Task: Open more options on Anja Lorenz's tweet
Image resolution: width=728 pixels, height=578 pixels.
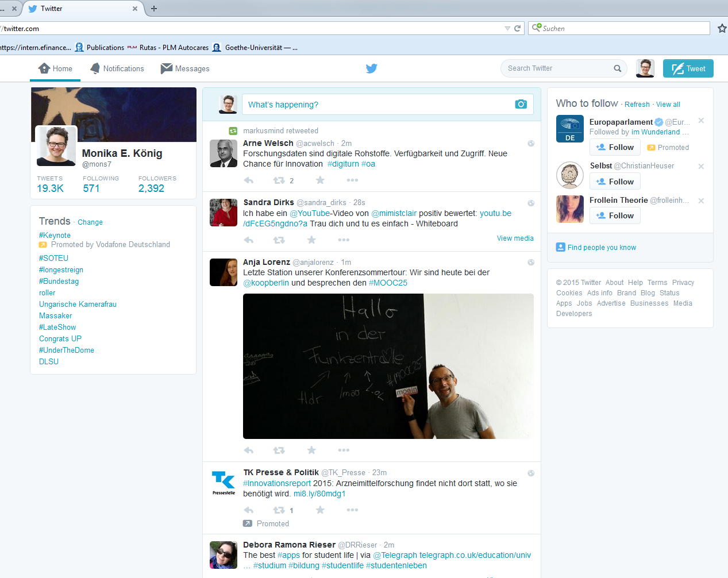Action: tap(344, 450)
